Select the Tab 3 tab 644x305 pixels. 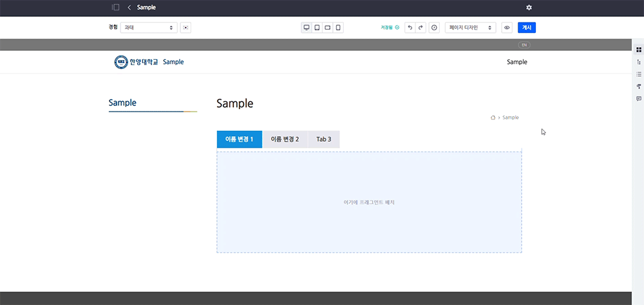[x=324, y=139]
